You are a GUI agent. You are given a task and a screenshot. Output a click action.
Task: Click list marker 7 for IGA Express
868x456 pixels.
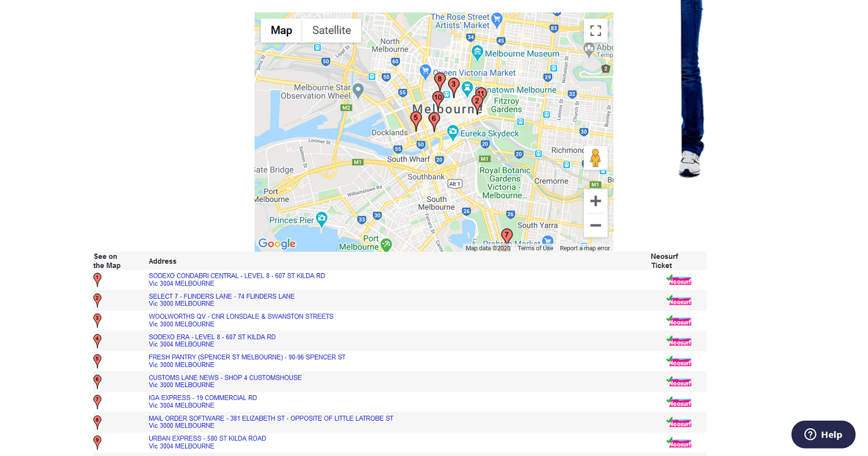coord(97,402)
